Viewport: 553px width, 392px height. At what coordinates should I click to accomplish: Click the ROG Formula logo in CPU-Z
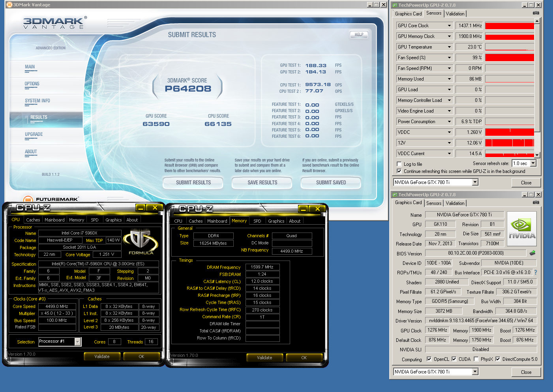coord(141,242)
